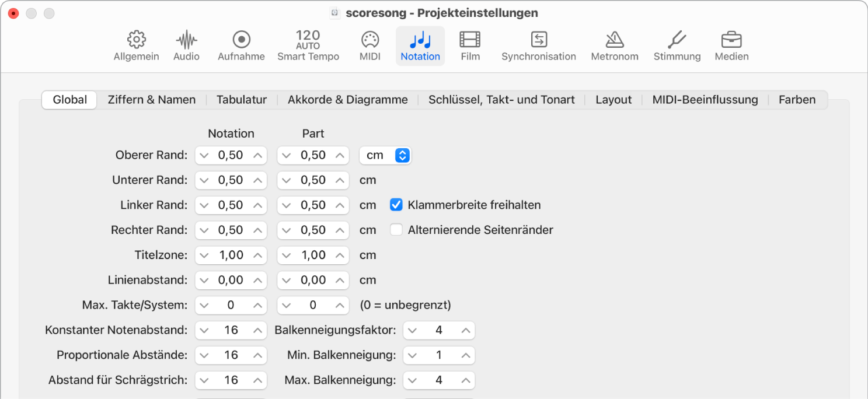Viewport: 868px width, 399px height.
Task: Select the MIDI settings icon
Action: tap(369, 45)
